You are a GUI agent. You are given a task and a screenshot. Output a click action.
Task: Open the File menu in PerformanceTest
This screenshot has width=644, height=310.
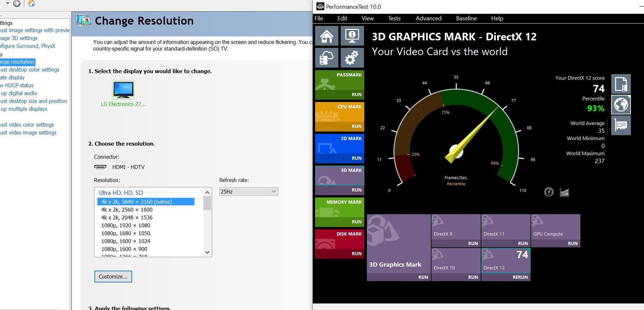(x=319, y=18)
